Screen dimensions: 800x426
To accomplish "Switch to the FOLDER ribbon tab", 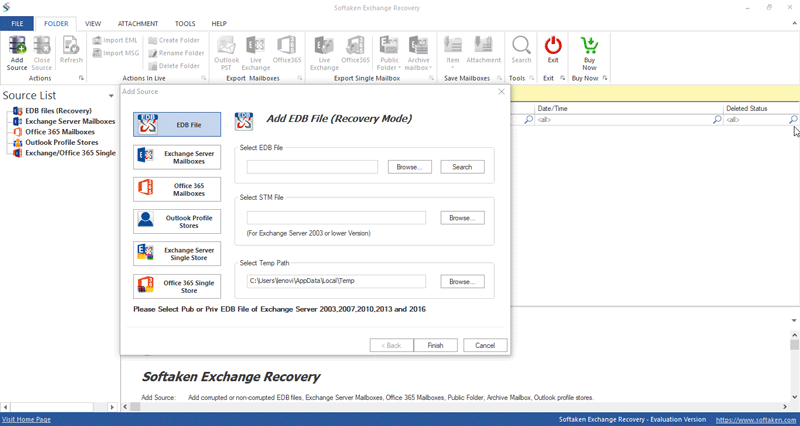I will tap(56, 23).
